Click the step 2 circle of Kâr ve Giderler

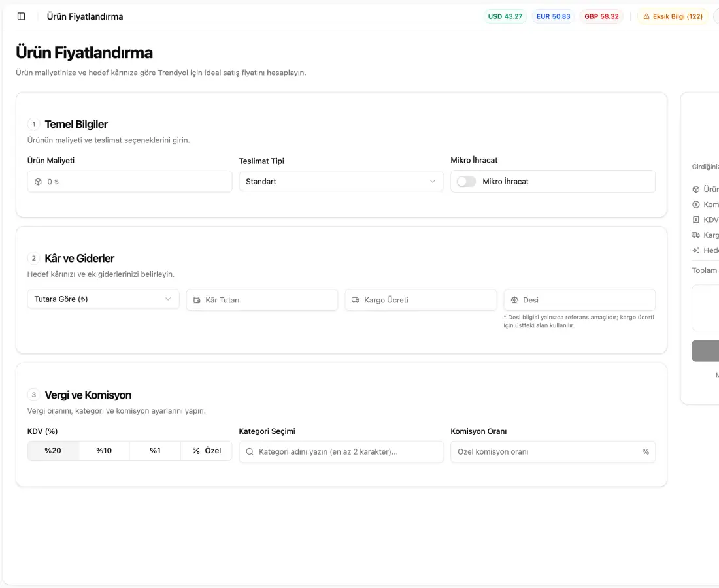[x=33, y=259]
